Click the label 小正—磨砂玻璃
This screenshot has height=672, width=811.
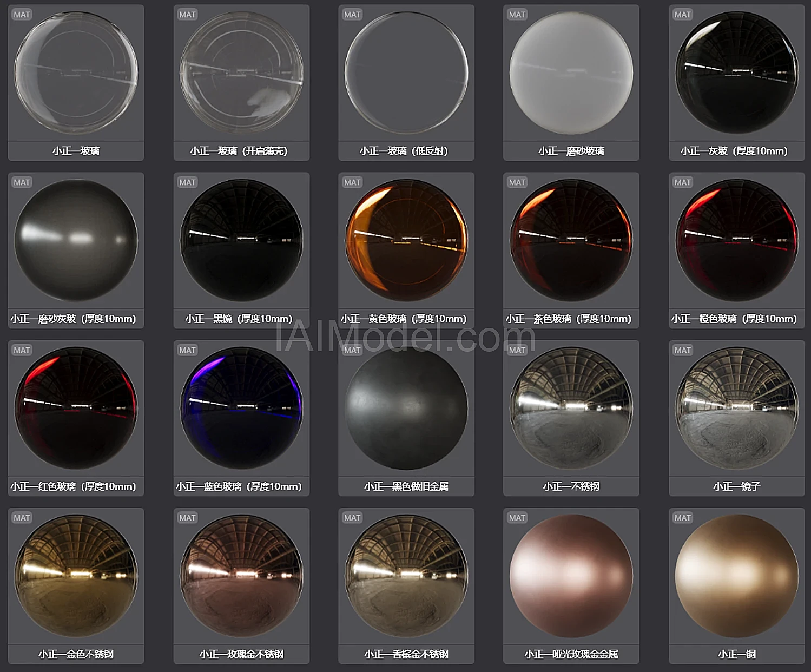click(571, 151)
